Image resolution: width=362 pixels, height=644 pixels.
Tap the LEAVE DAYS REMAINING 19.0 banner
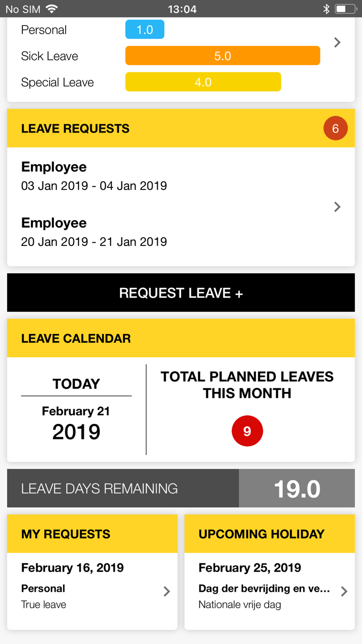coord(181,488)
